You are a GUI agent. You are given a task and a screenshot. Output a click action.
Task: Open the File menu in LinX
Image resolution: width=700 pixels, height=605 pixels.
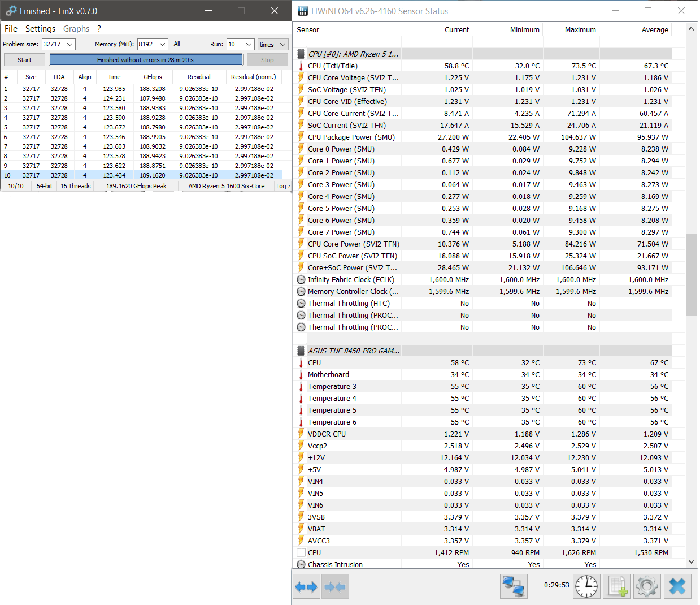pyautogui.click(x=11, y=29)
